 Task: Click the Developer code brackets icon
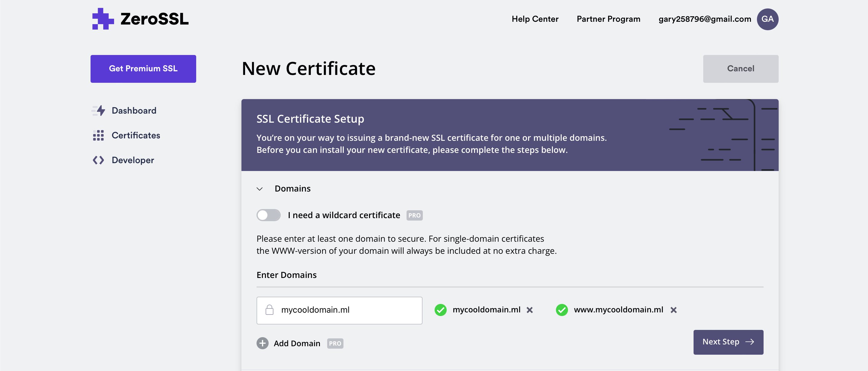pyautogui.click(x=98, y=160)
